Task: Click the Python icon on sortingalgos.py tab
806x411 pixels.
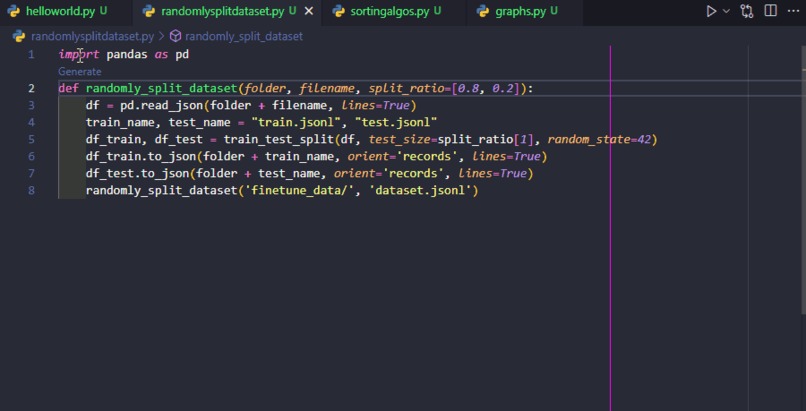Action: (x=338, y=11)
